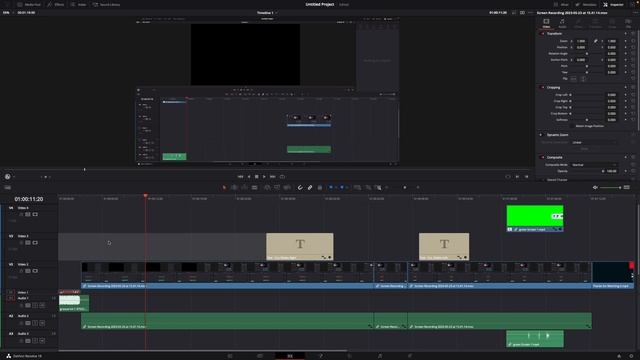Toggle Cropping section enable switch

point(542,87)
